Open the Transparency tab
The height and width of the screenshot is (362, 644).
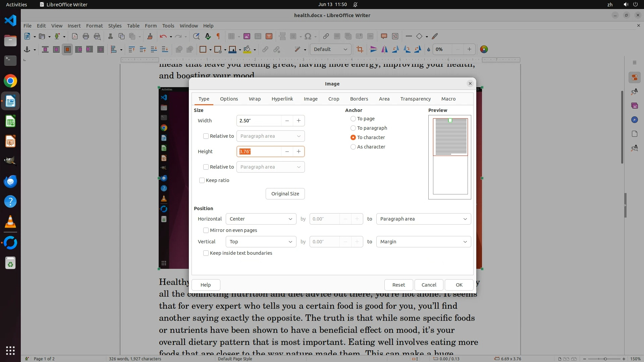click(415, 99)
